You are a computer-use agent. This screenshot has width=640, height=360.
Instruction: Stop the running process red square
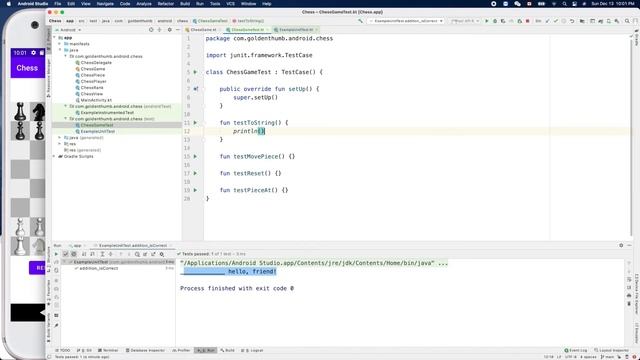point(527,21)
